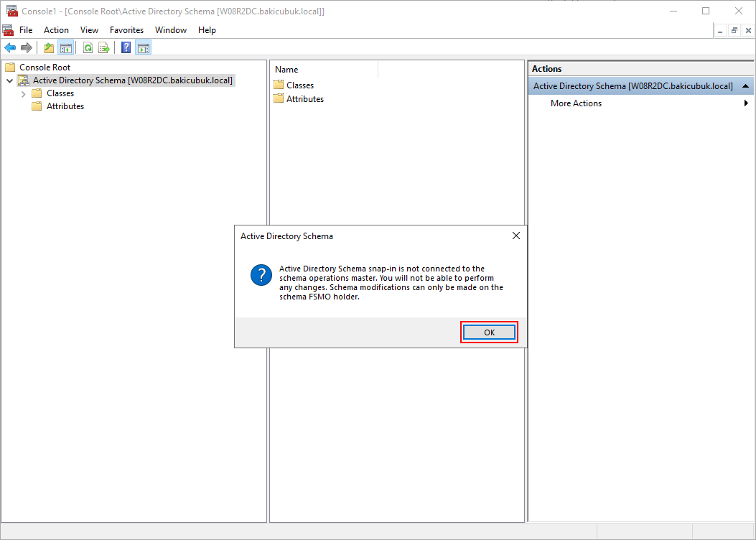Click the console icon beside File menu

pos(8,30)
